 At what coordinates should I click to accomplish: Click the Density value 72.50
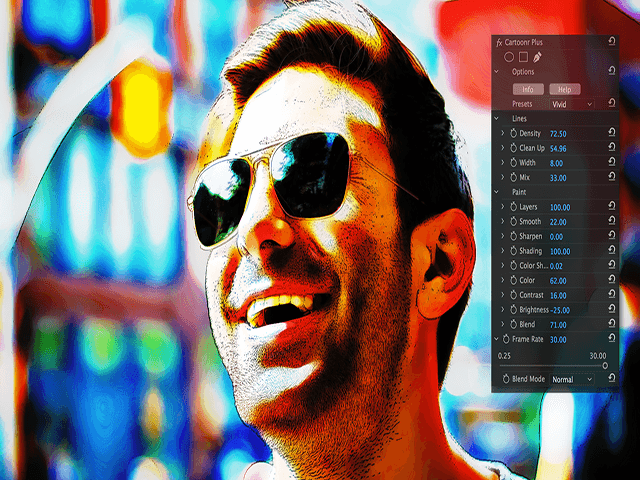click(x=558, y=134)
